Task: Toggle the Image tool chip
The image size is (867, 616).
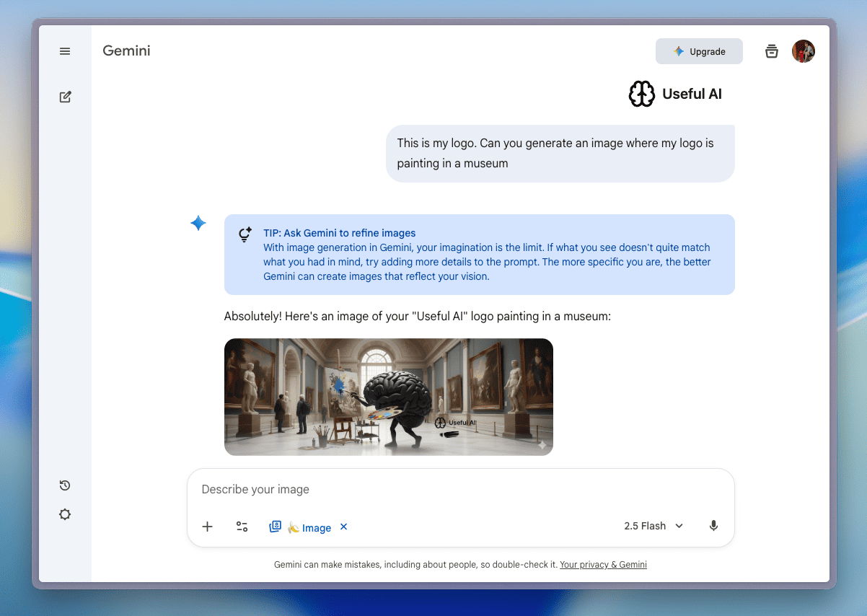Action: (301, 527)
